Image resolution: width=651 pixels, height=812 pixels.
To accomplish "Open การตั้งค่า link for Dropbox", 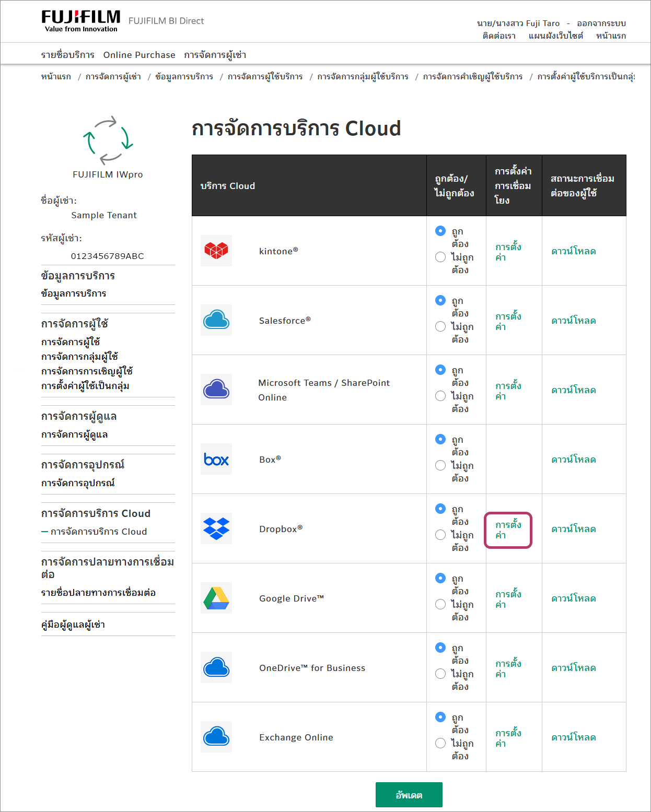I will point(508,529).
